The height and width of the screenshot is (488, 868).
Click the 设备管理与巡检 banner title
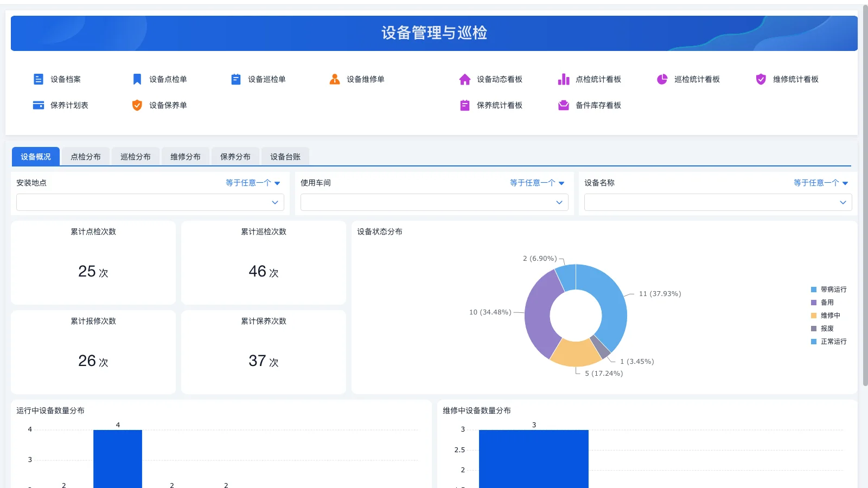434,33
